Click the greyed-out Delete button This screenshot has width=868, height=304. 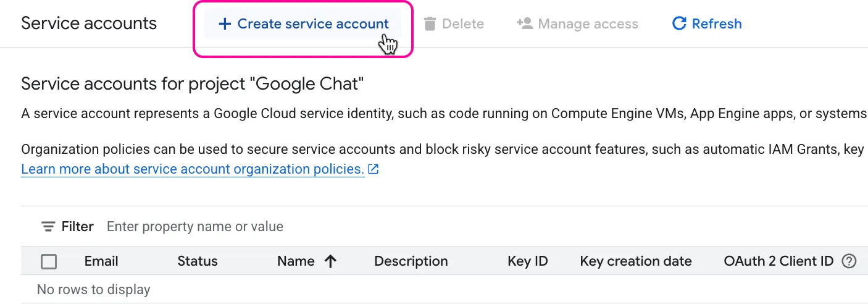pyautogui.click(x=454, y=24)
